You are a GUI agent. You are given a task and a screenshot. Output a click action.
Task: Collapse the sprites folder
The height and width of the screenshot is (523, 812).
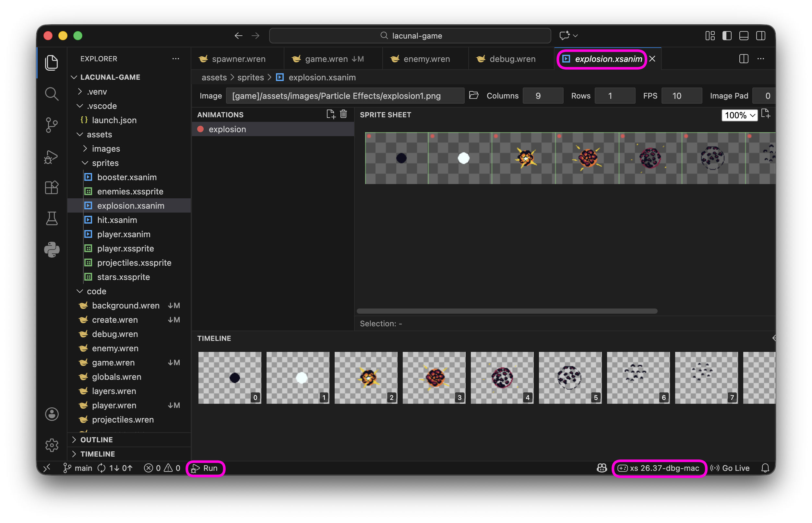[85, 163]
